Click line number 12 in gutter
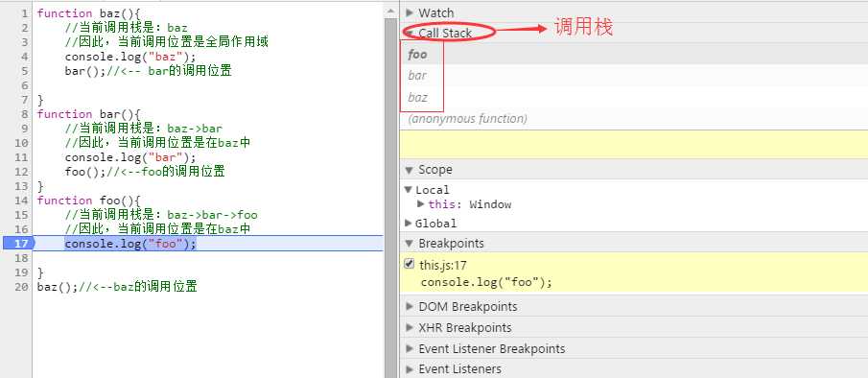 22,171
